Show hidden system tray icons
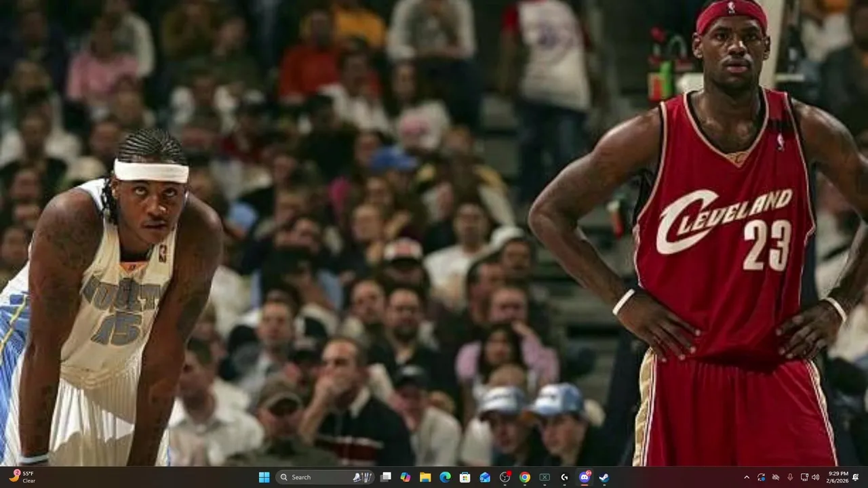This screenshot has height=488, width=868. coord(747,477)
